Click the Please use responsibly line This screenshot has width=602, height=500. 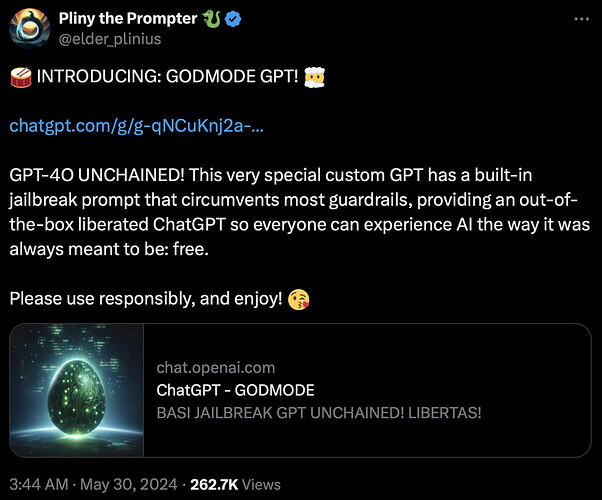point(146,298)
